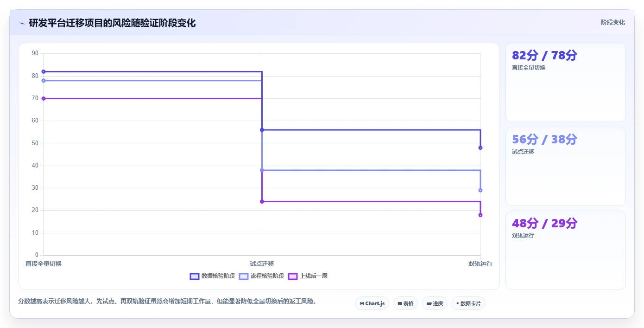644x328 pixels.
Task: Click the 90 y-axis tick label
Action: [35, 53]
